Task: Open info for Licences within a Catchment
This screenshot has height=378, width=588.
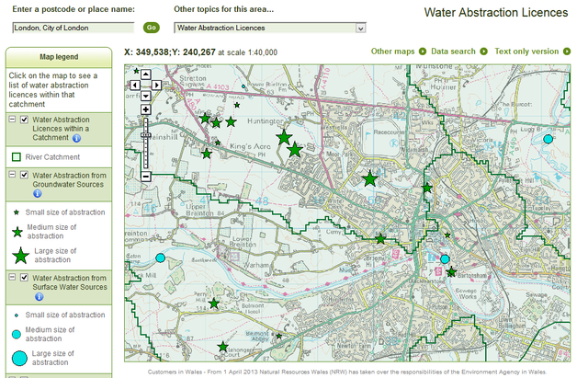Action: point(76,139)
